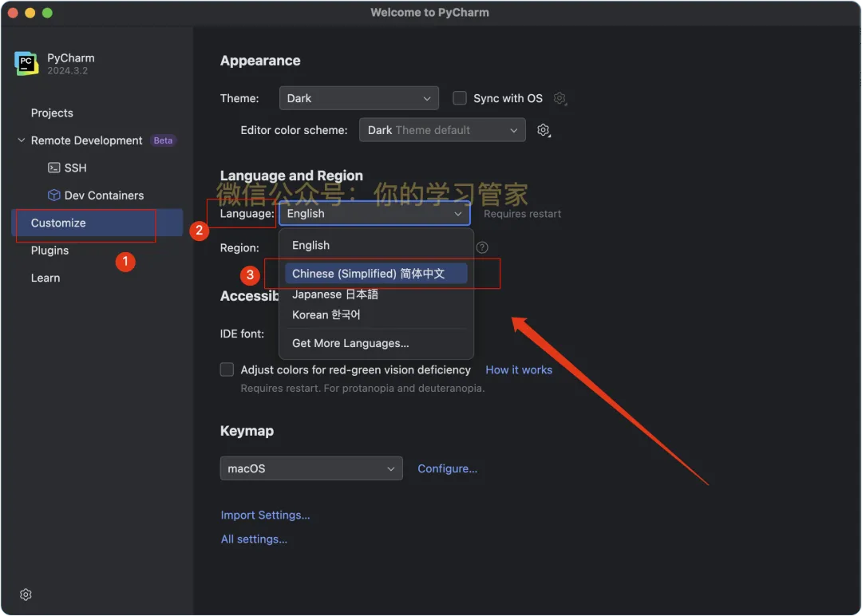Open the macOS keymap dropdown
Screen dimensions: 862x616
coord(311,468)
